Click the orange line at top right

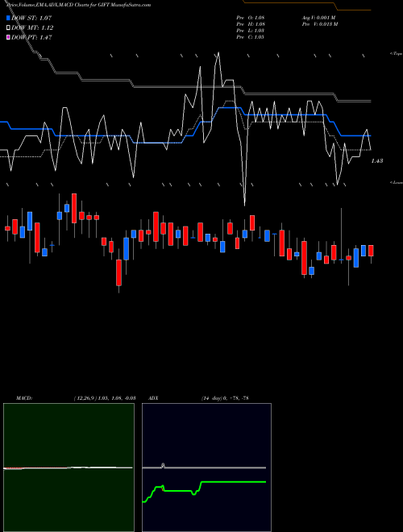(x=307, y=6)
